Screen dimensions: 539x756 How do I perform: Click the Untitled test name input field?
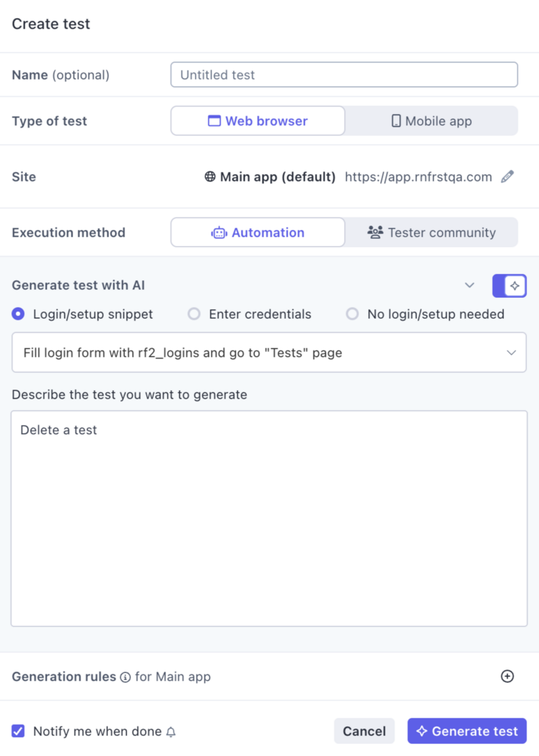pos(344,75)
